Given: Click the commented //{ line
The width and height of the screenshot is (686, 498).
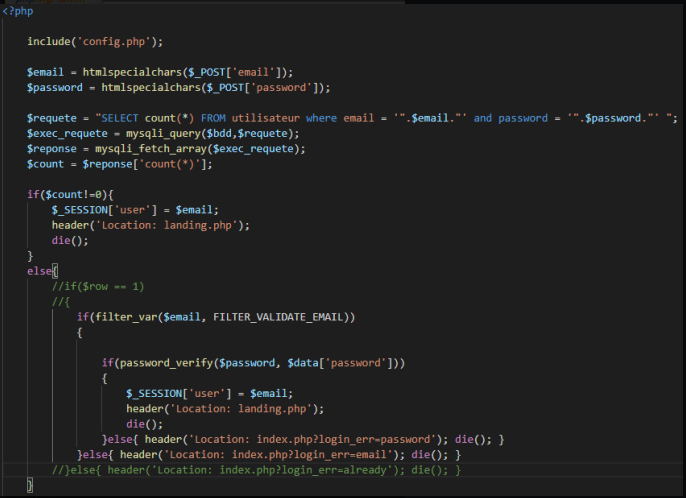Looking at the screenshot, I should [61, 302].
